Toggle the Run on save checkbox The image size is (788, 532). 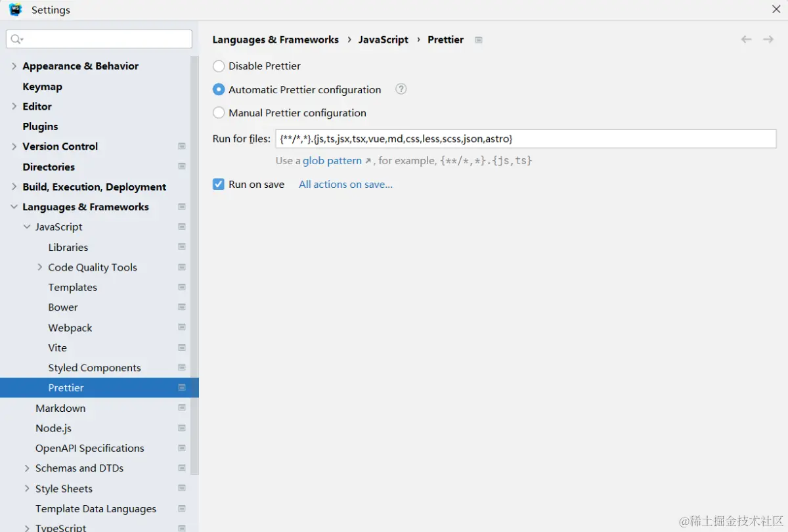pyautogui.click(x=219, y=185)
